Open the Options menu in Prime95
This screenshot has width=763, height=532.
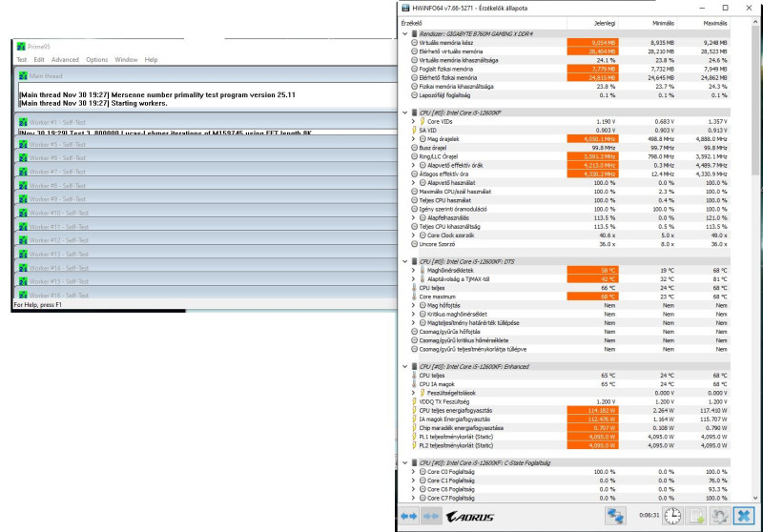[97, 59]
